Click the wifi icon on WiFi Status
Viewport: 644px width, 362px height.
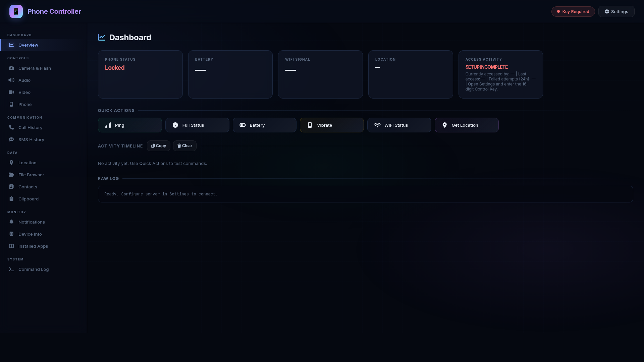pyautogui.click(x=377, y=125)
